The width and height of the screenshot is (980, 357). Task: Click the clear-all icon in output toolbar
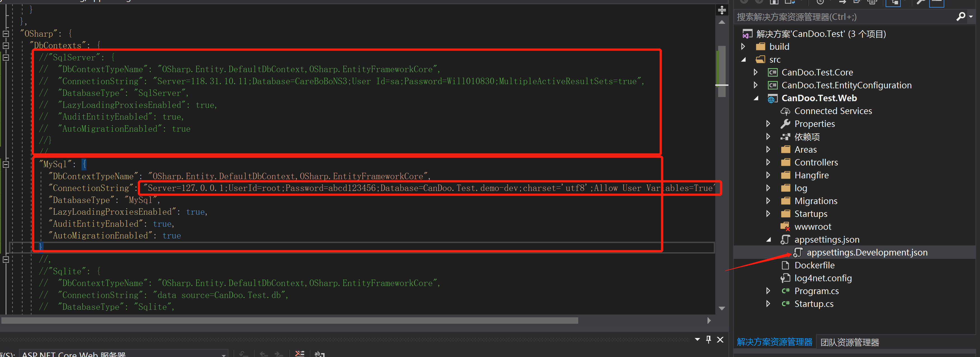(x=300, y=354)
